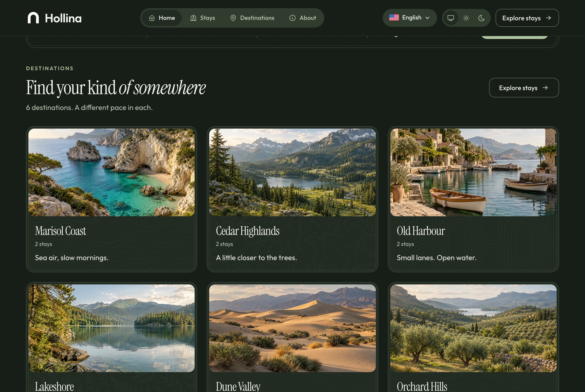This screenshot has width=585, height=392.
Task: Open the English language dropdown
Action: point(409,18)
